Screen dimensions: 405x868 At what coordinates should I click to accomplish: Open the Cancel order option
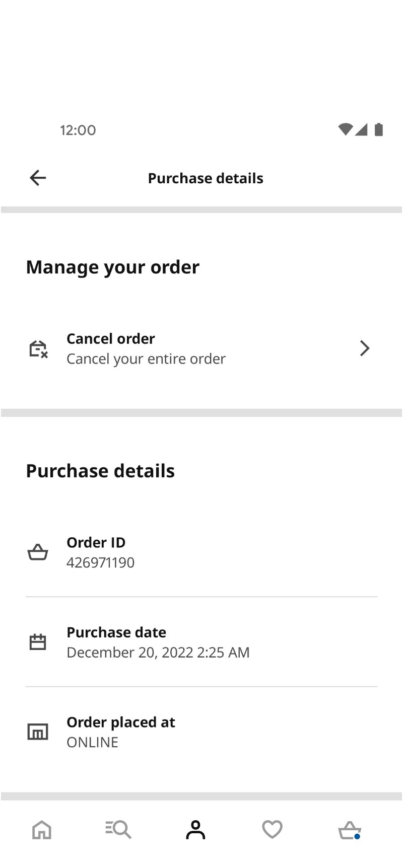click(110, 338)
